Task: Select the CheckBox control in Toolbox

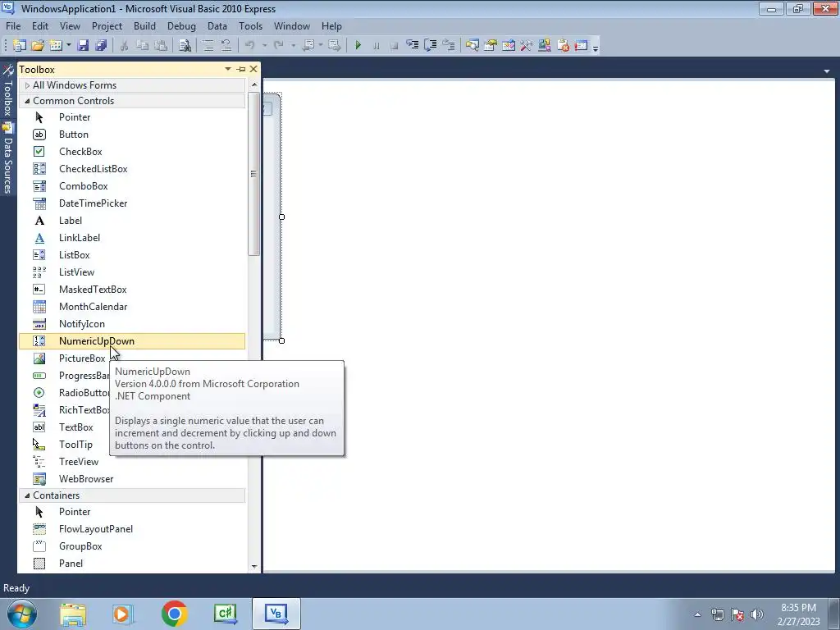Action: 132,152
